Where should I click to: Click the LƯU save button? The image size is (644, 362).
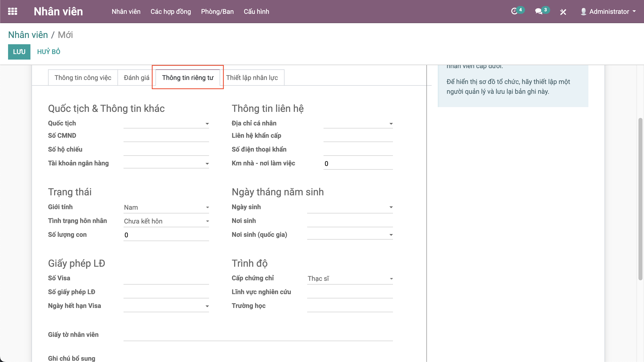tap(19, 52)
